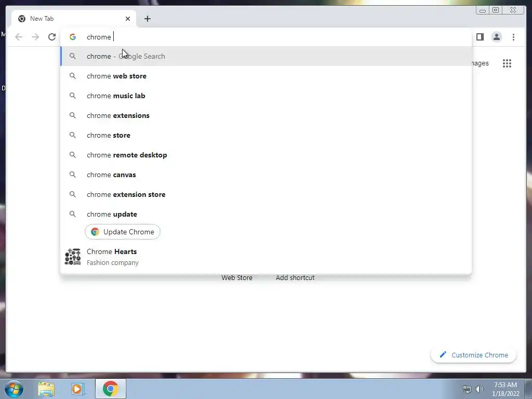Open the clock showing 7:53 AM
532x399 pixels.
[x=506, y=389]
